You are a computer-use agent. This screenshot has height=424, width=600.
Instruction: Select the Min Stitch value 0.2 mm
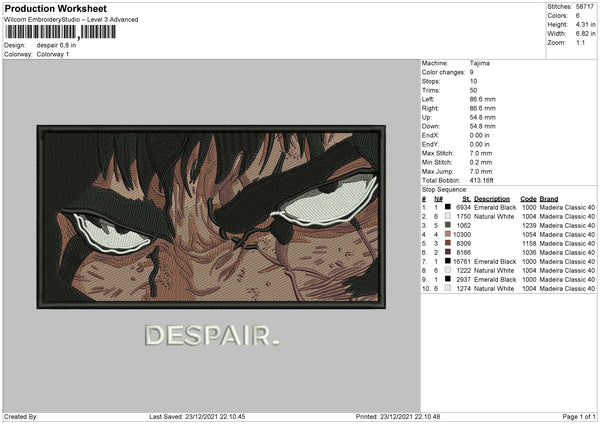[481, 162]
